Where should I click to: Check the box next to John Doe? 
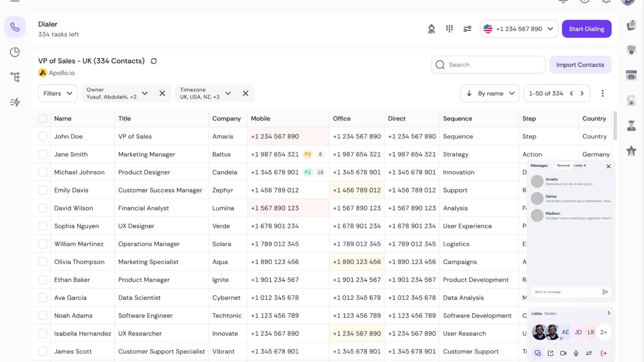click(43, 136)
